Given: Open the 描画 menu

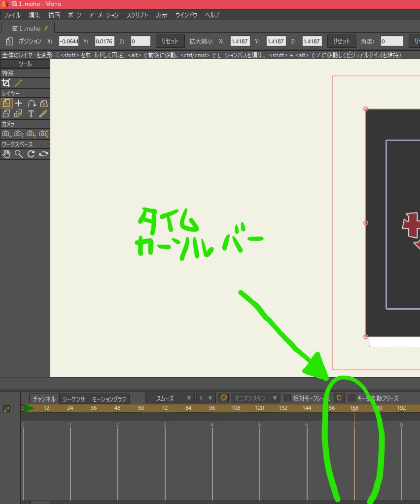Looking at the screenshot, I should [x=54, y=15].
